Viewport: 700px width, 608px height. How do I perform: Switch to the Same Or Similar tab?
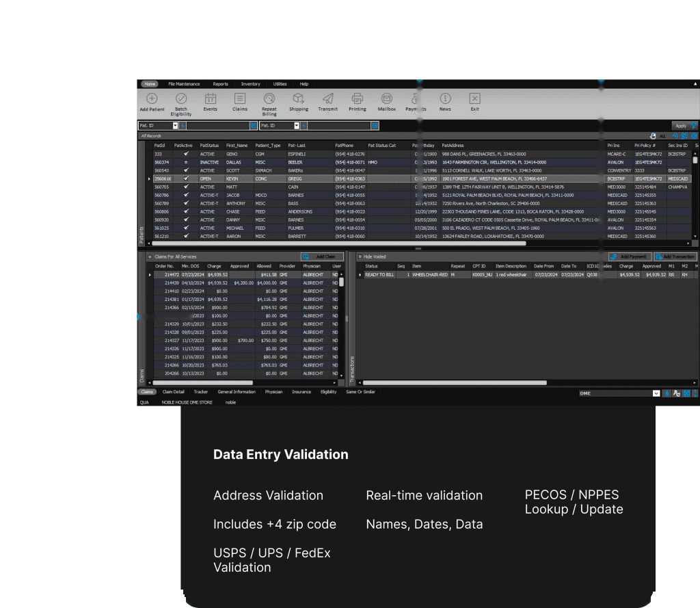click(360, 392)
